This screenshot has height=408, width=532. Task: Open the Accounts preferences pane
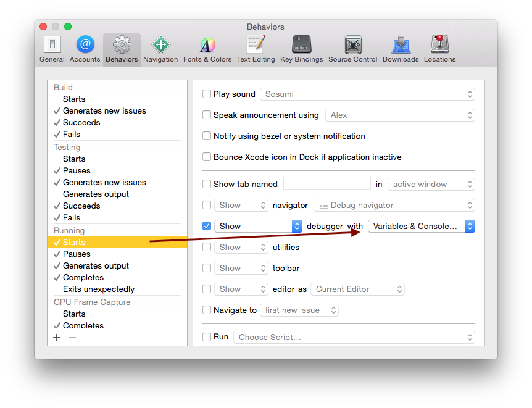pyautogui.click(x=85, y=49)
